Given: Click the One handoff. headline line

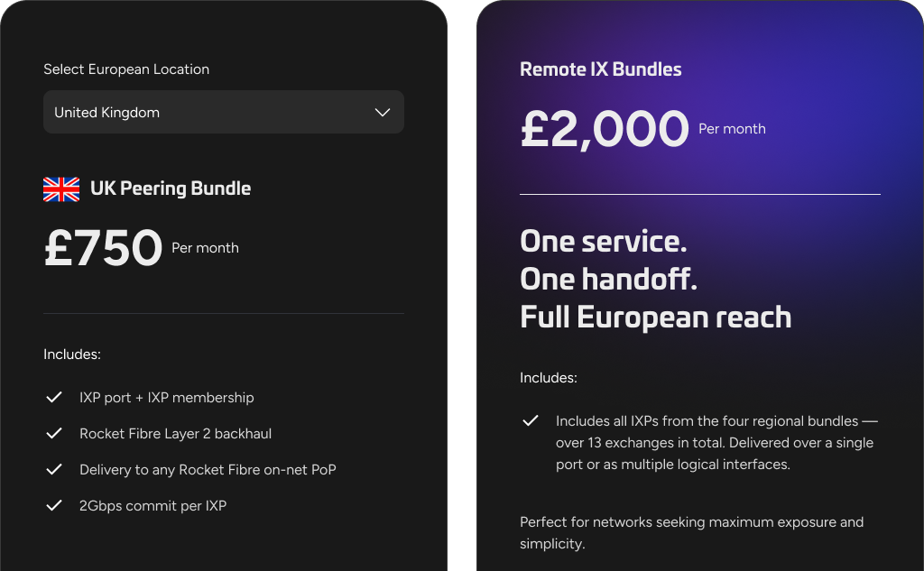Looking at the screenshot, I should (x=609, y=280).
